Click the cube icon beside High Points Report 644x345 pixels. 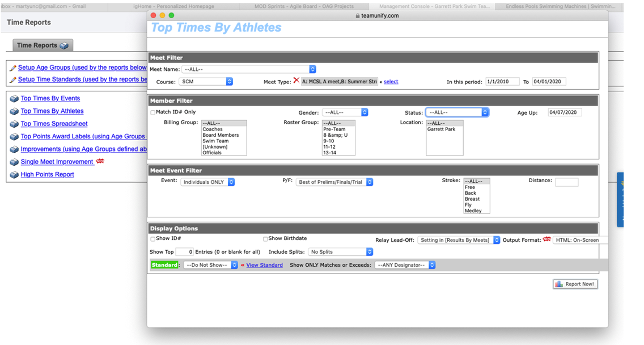[14, 175]
